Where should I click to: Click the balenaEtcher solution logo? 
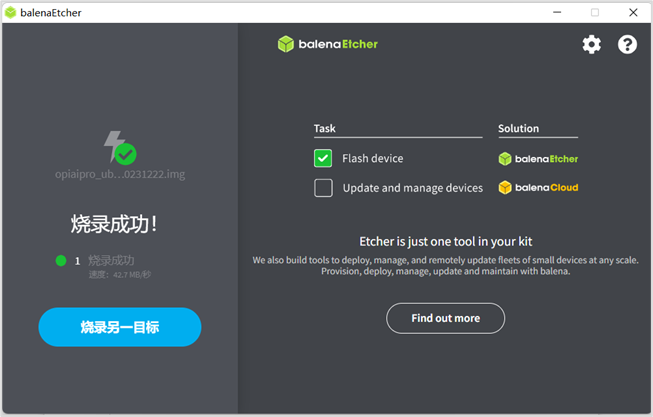tap(538, 158)
